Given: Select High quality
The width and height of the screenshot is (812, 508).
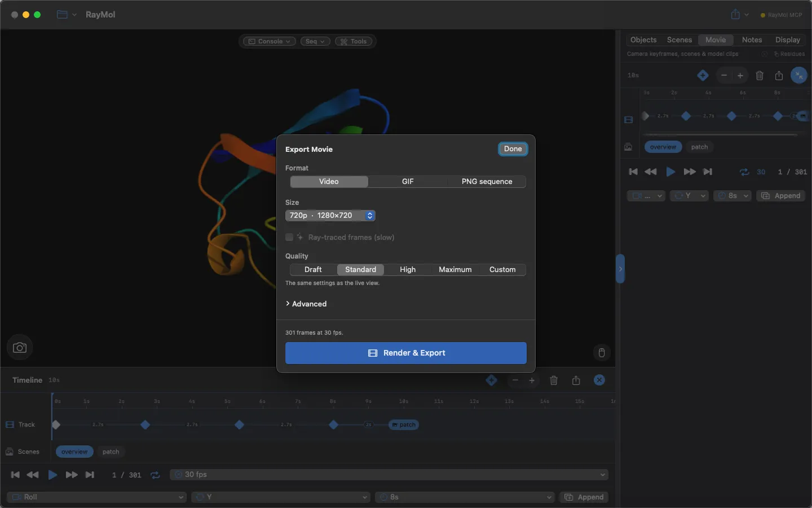Looking at the screenshot, I should point(408,270).
